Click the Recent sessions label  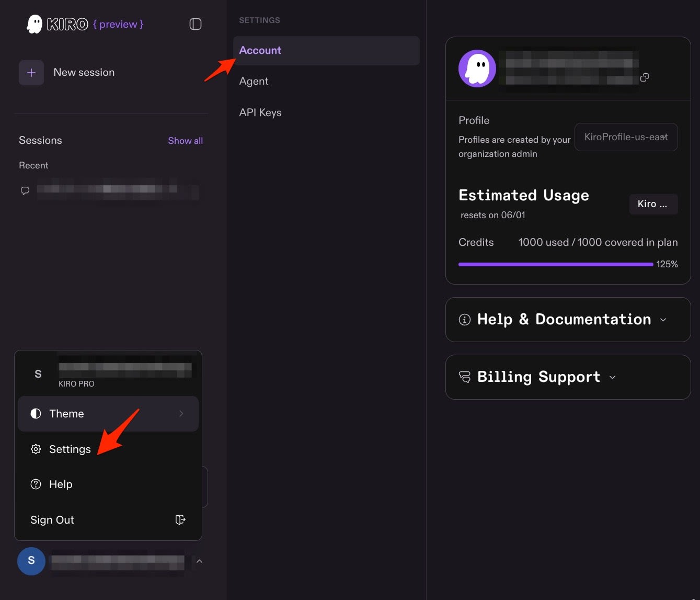pos(33,165)
